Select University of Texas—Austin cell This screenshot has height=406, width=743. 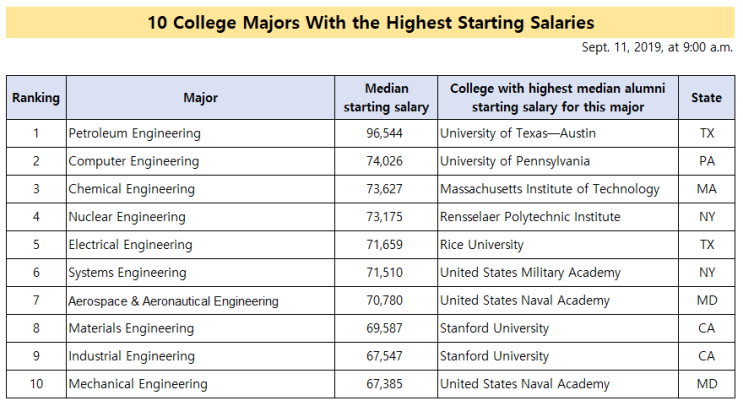(558, 134)
